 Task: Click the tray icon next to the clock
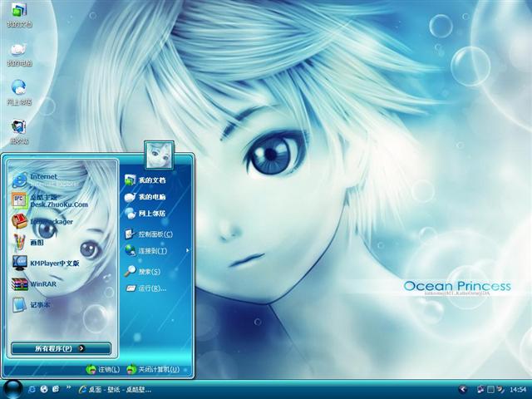coord(500,389)
